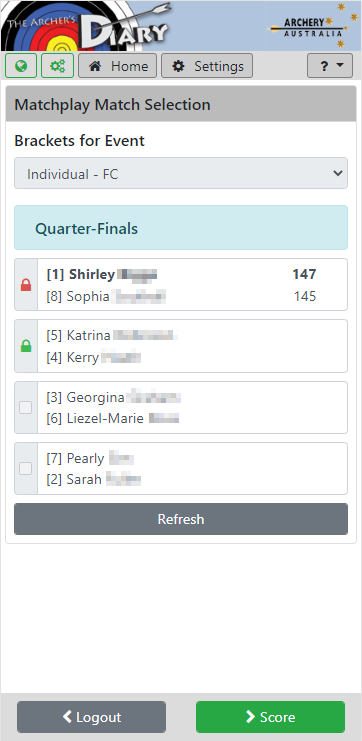Screen dimensions: 362x741
Task: Tick the checkbox for Georgina vs Liezel-Marie match
Action: tap(26, 407)
